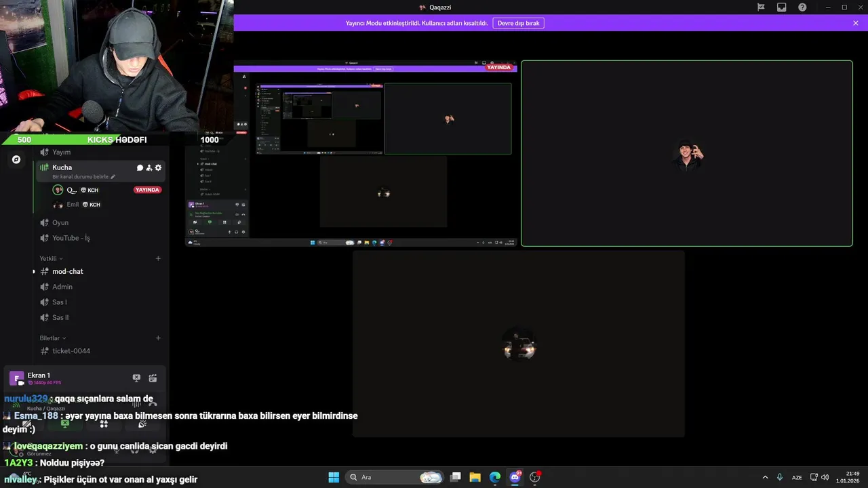This screenshot has height=488, width=868.
Task: Click the red YAYINDA badge in channel list
Action: 147,190
